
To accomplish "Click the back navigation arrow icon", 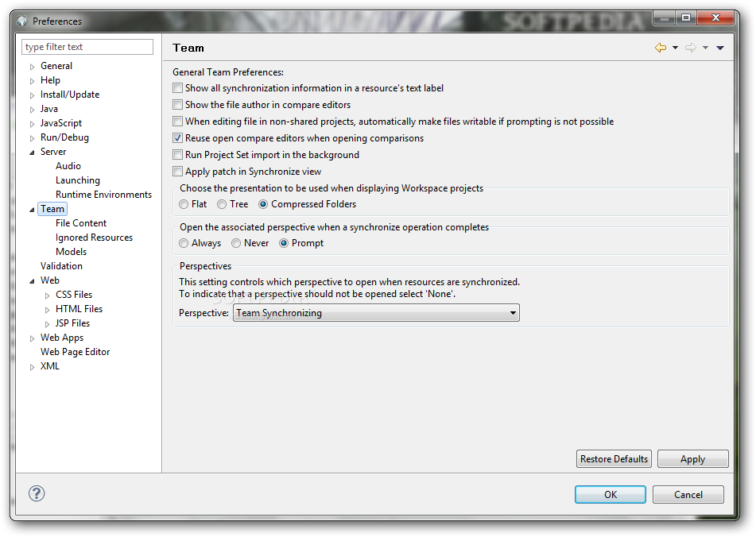I will [661, 48].
